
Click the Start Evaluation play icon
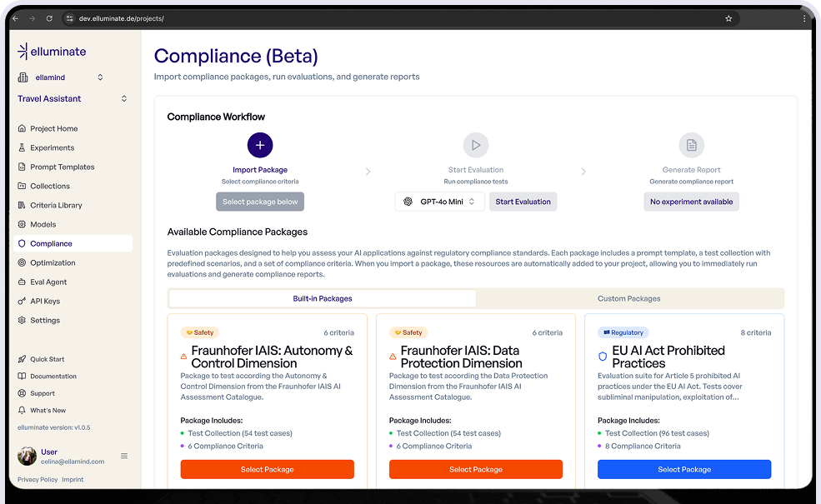476,145
